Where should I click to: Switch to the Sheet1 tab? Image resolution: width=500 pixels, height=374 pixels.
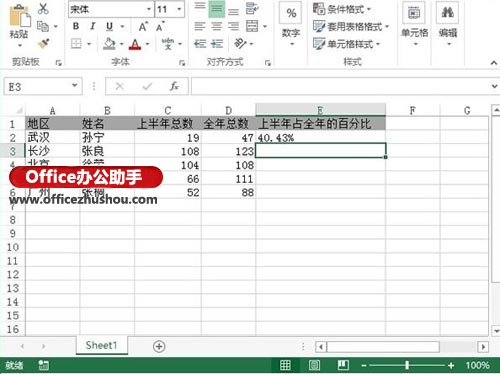click(101, 345)
